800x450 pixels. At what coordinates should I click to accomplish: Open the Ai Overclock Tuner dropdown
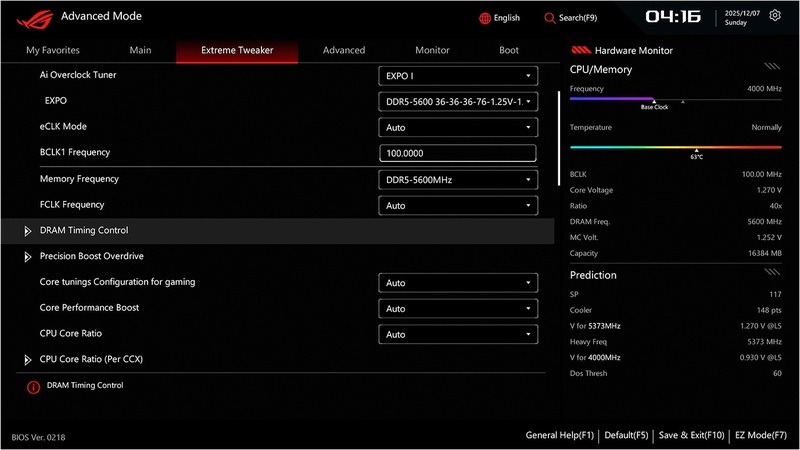point(458,76)
